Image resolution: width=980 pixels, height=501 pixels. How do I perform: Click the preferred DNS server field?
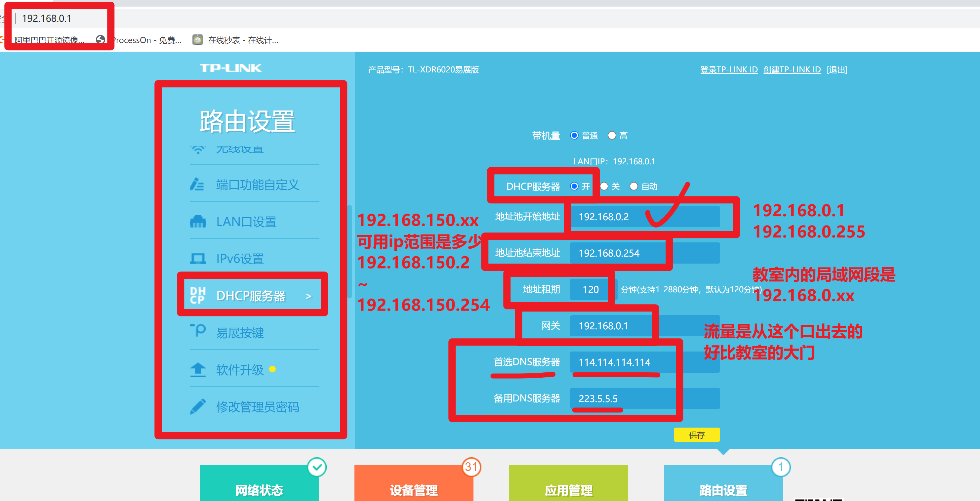click(645, 362)
